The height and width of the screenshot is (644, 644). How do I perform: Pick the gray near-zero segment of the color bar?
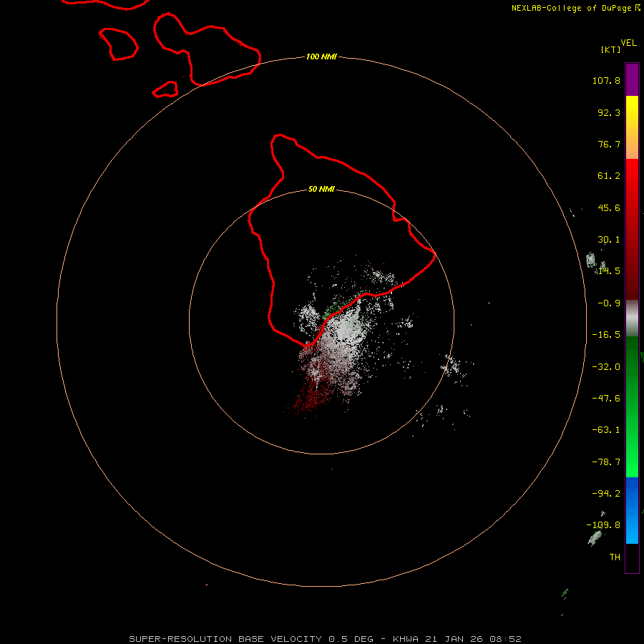coord(632,318)
